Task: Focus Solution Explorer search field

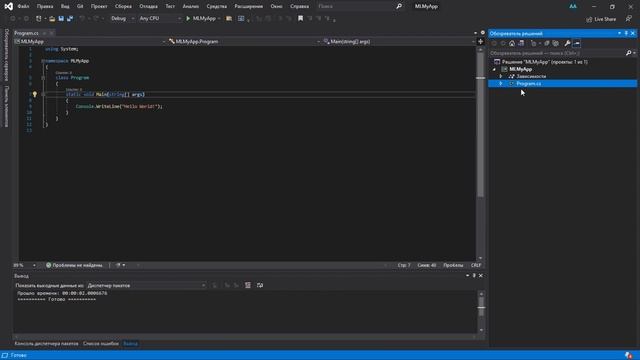Action: pyautogui.click(x=557, y=53)
